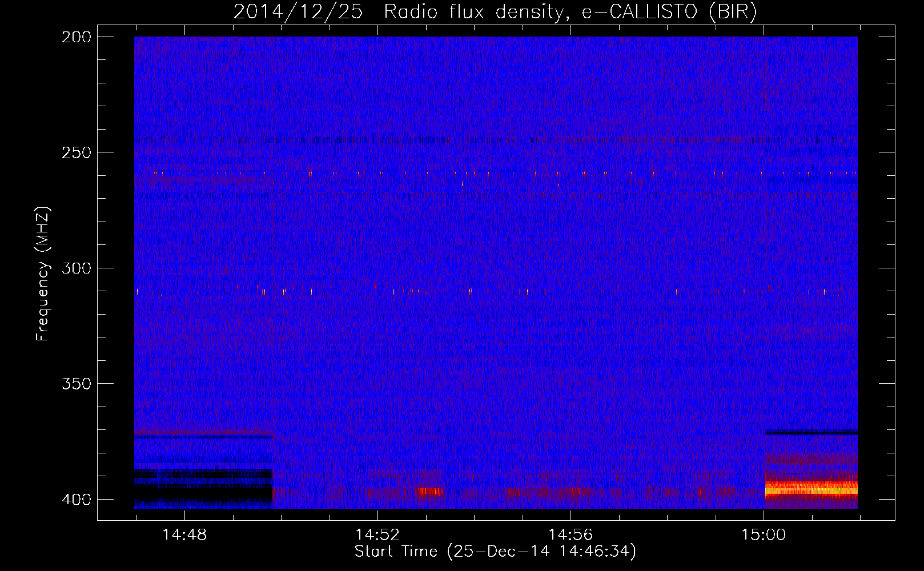
Task: Click the 300 frequency tick label
Action: click(x=77, y=268)
